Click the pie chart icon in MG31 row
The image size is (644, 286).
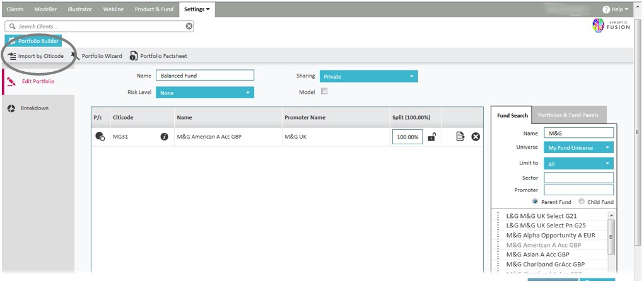[100, 137]
